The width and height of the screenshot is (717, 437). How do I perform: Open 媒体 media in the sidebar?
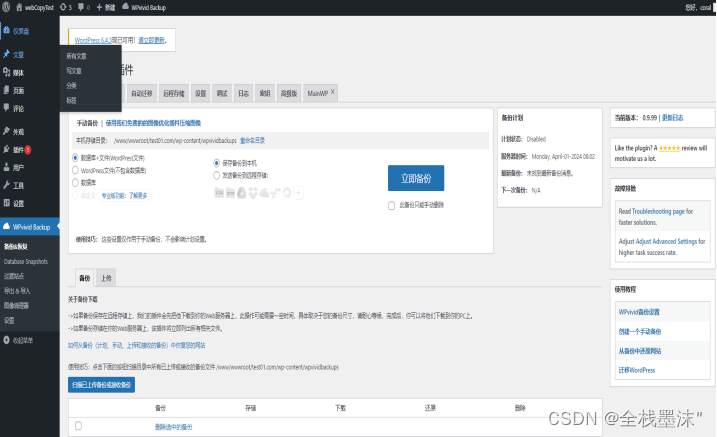coord(14,72)
